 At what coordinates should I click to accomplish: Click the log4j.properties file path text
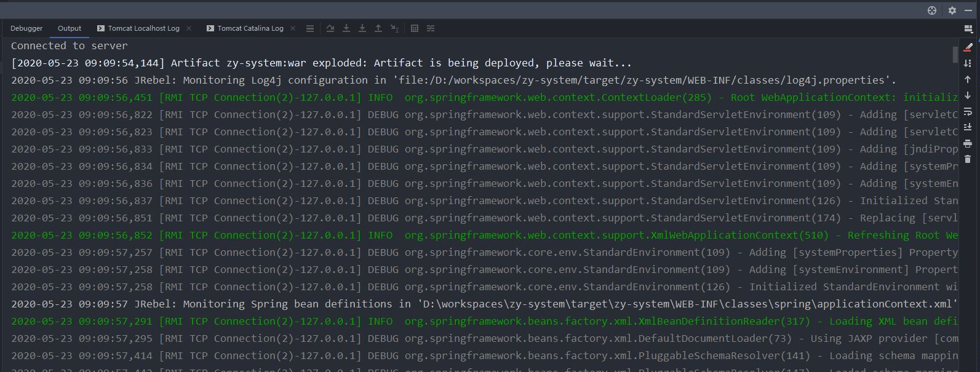coord(641,80)
